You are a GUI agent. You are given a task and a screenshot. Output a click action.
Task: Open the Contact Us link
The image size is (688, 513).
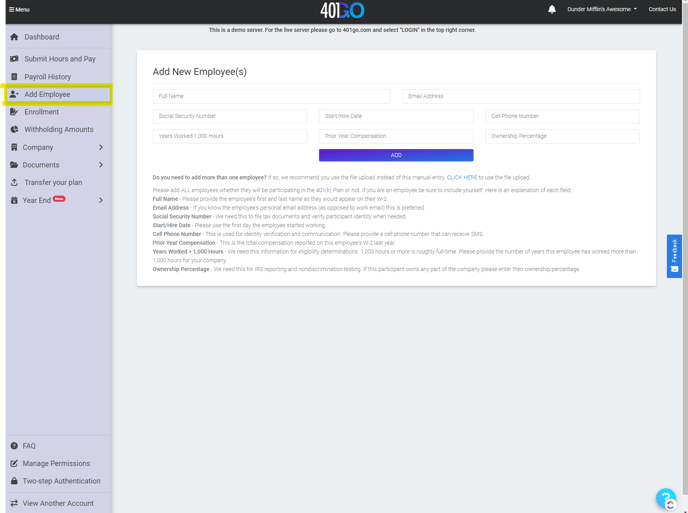(x=662, y=9)
